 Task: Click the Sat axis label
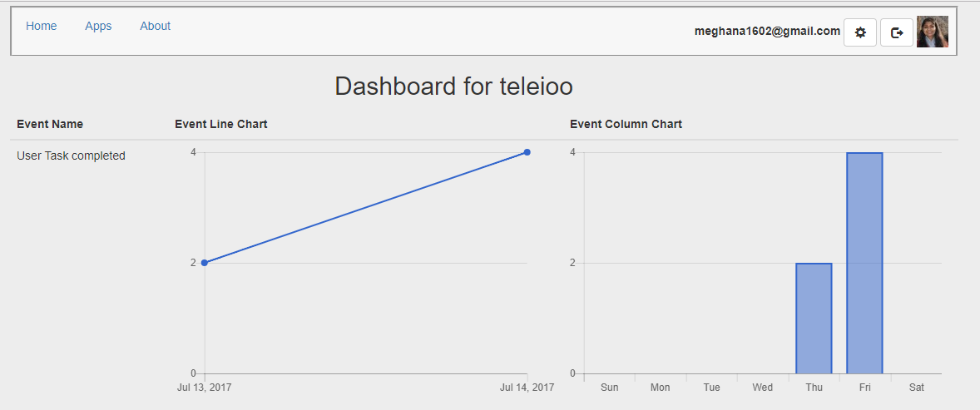[916, 387]
